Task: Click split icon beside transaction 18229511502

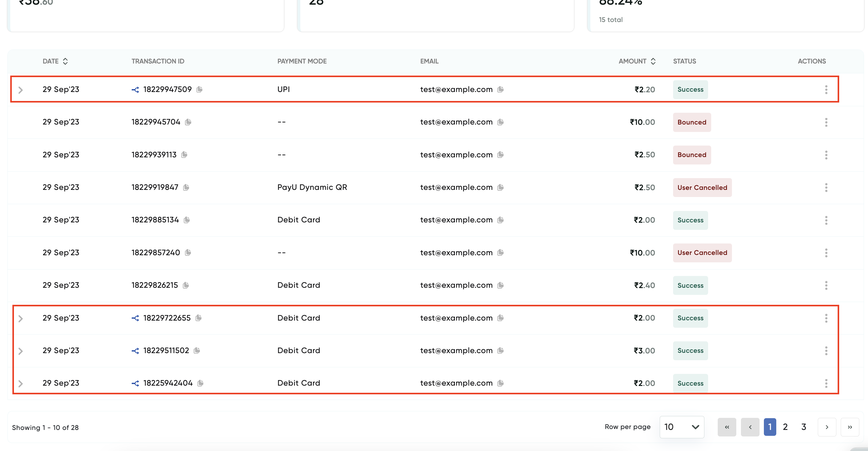Action: click(135, 351)
